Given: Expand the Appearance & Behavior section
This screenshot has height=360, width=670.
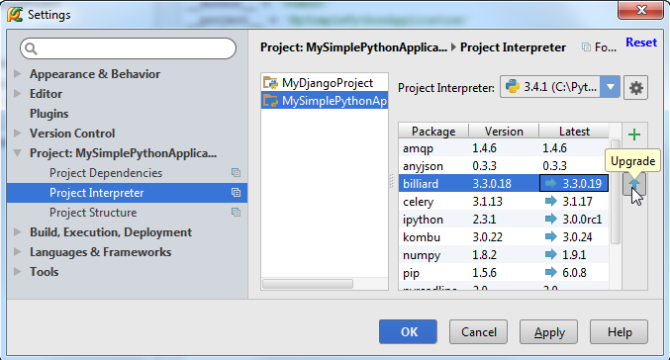Looking at the screenshot, I should (18, 74).
